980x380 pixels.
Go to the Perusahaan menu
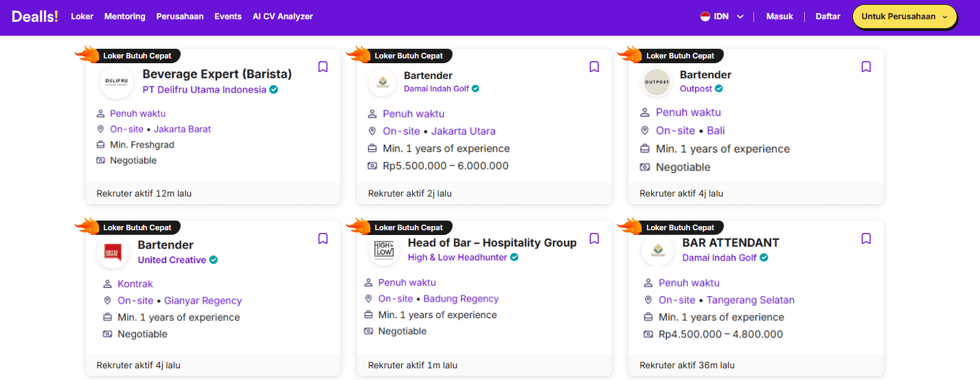click(180, 16)
